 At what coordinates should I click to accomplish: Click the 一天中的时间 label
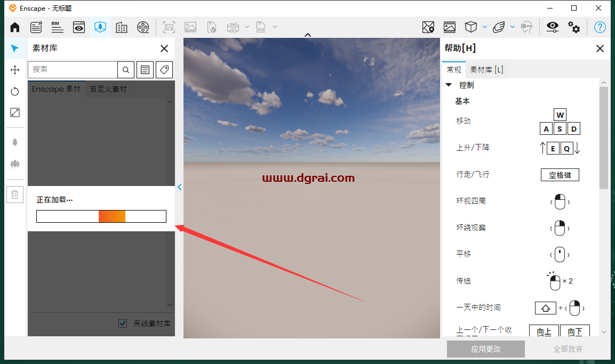(478, 307)
